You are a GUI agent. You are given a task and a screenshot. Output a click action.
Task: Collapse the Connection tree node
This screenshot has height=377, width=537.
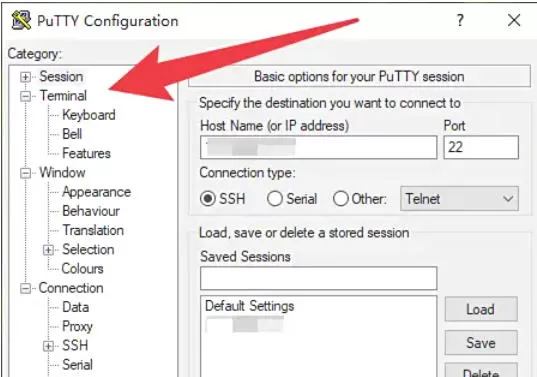tap(25, 289)
